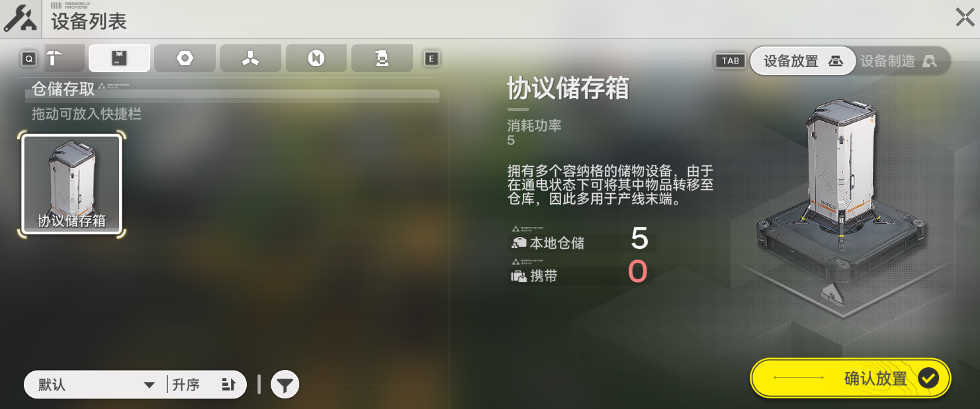The height and width of the screenshot is (409, 980).
Task: Click the wrench-hammer 设备列表 icon
Action: (20, 19)
